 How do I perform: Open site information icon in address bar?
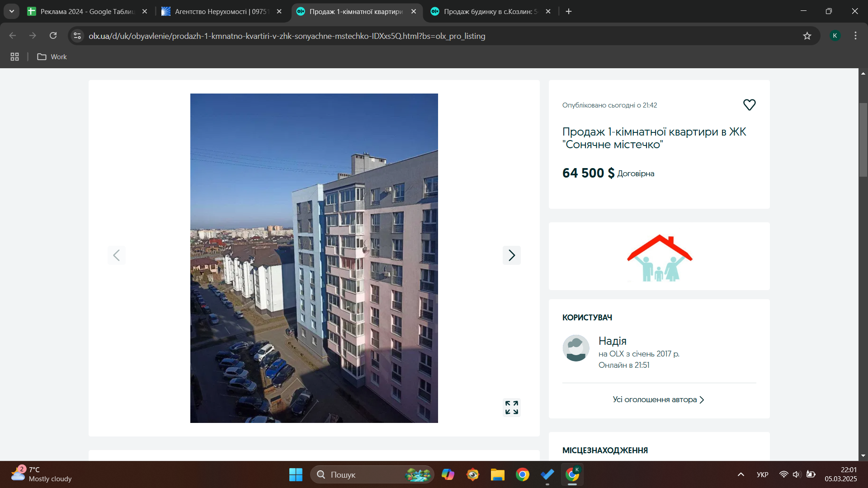coord(77,36)
